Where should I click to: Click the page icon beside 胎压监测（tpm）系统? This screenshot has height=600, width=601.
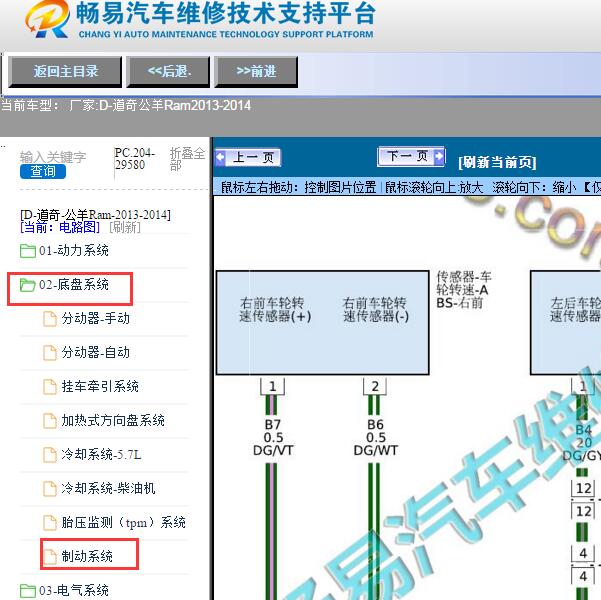click(50, 523)
